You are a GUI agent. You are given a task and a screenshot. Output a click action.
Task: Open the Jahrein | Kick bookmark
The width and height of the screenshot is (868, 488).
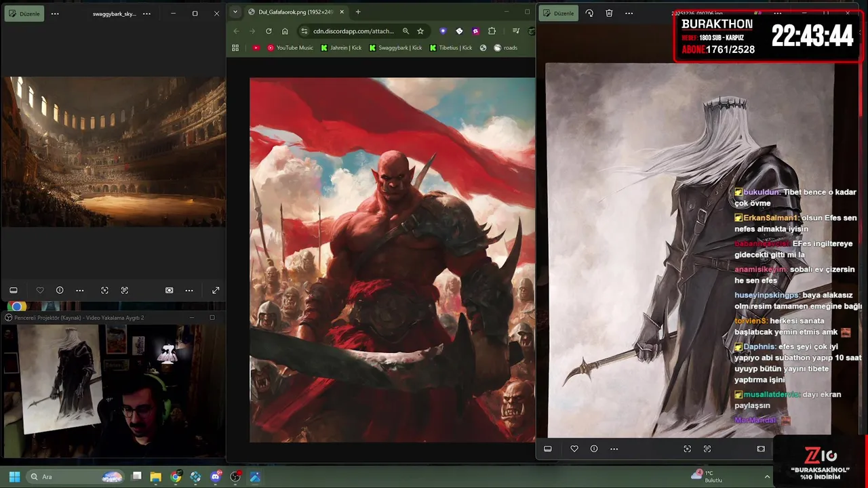coord(341,47)
